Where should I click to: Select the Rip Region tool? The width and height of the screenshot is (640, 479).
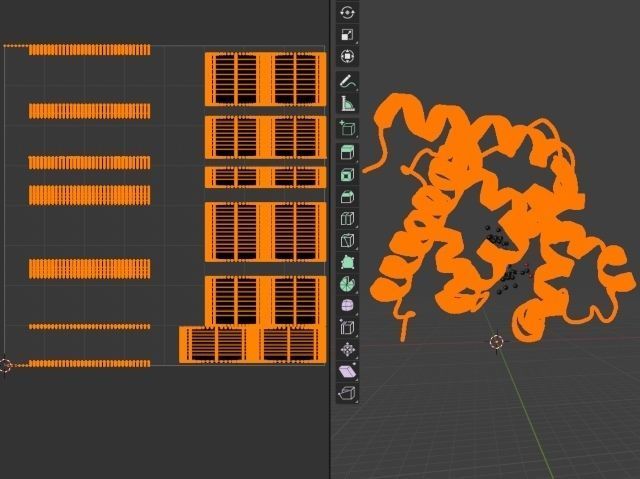click(347, 393)
